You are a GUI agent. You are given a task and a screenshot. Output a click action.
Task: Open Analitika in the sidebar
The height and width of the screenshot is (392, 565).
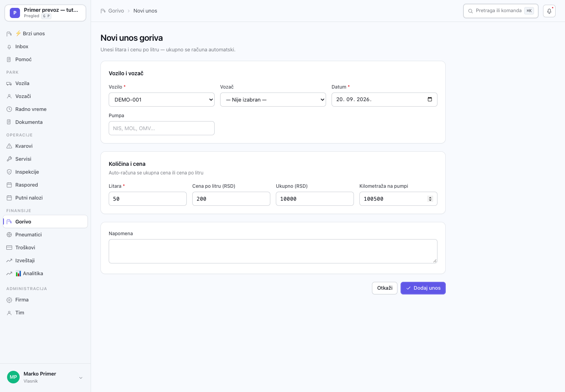[46, 274]
